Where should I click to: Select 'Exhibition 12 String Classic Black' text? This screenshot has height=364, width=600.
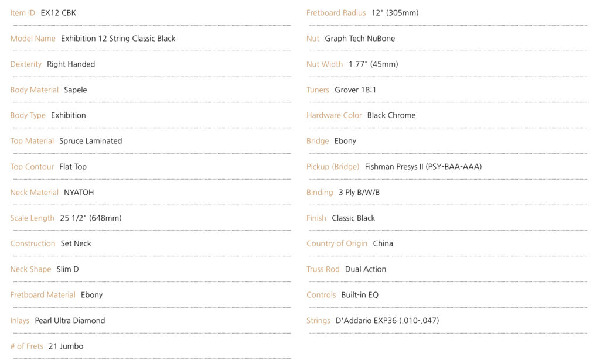click(x=118, y=39)
